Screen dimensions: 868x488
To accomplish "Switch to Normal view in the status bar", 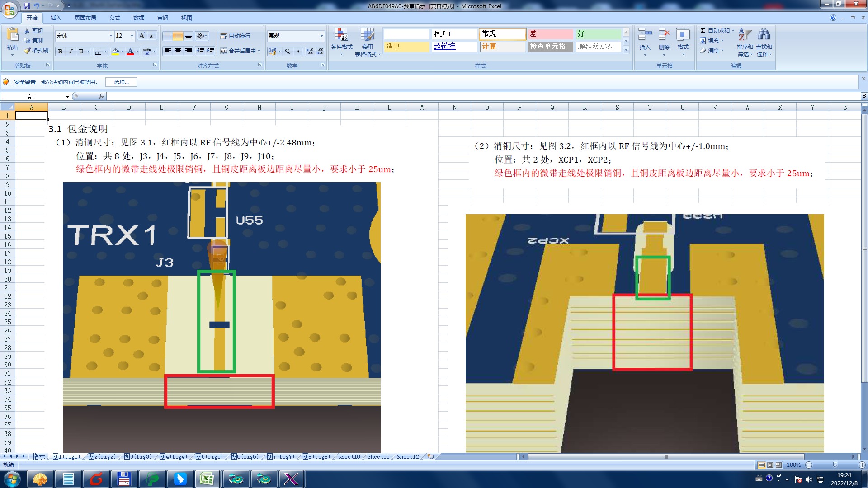I will click(762, 465).
